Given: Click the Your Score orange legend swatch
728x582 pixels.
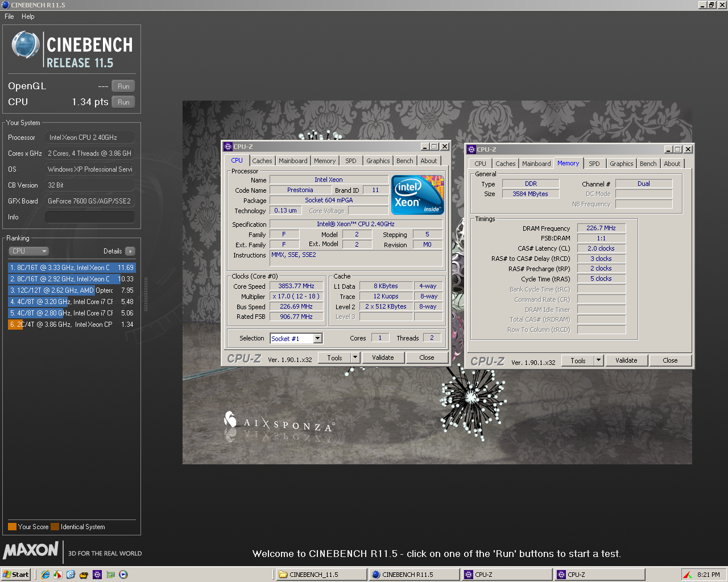Looking at the screenshot, I should tap(12, 527).
